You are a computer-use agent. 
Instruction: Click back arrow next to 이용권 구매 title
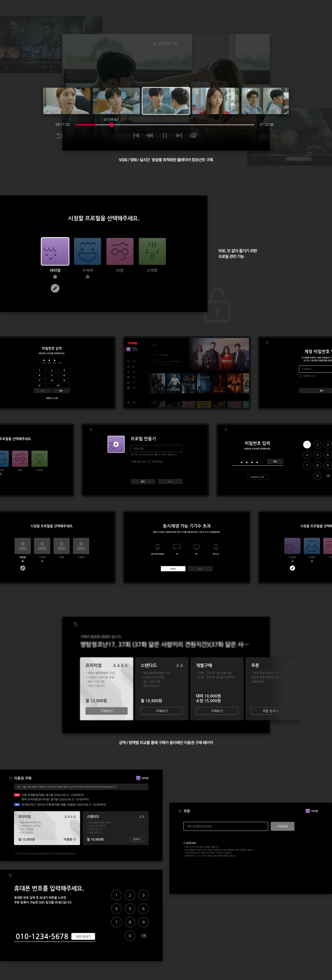[x=11, y=778]
